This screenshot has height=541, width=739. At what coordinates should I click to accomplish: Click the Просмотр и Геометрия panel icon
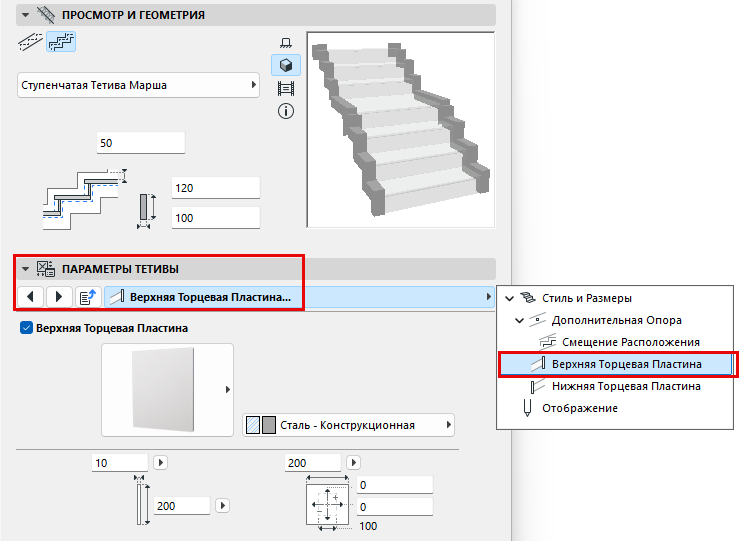point(46,15)
